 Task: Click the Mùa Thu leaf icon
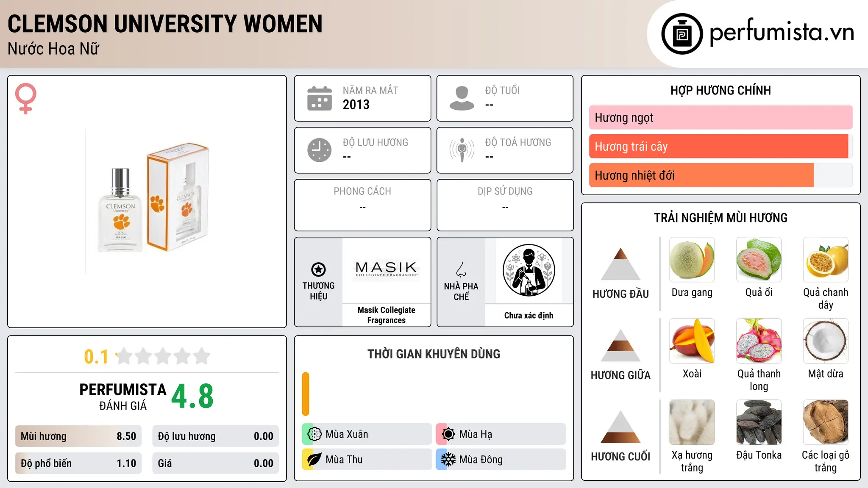(x=314, y=460)
